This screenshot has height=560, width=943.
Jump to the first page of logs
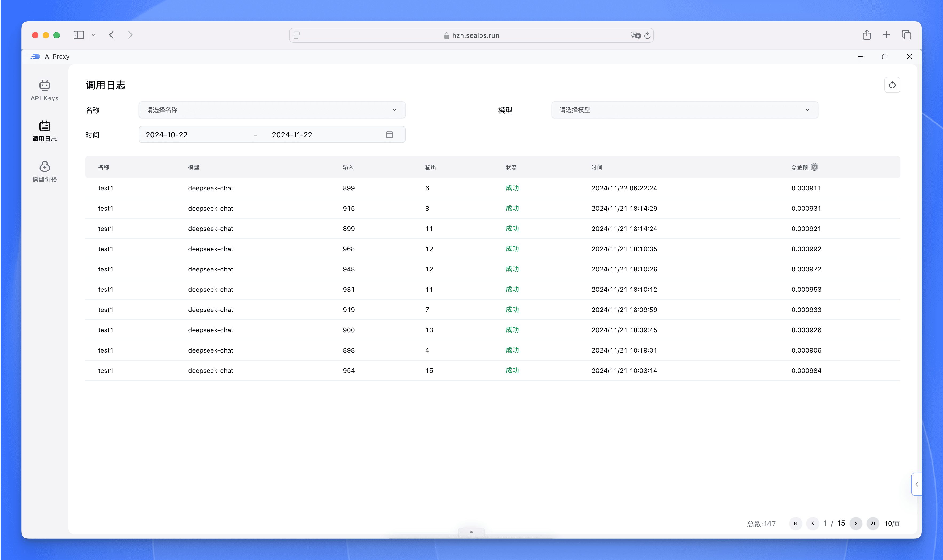(795, 523)
